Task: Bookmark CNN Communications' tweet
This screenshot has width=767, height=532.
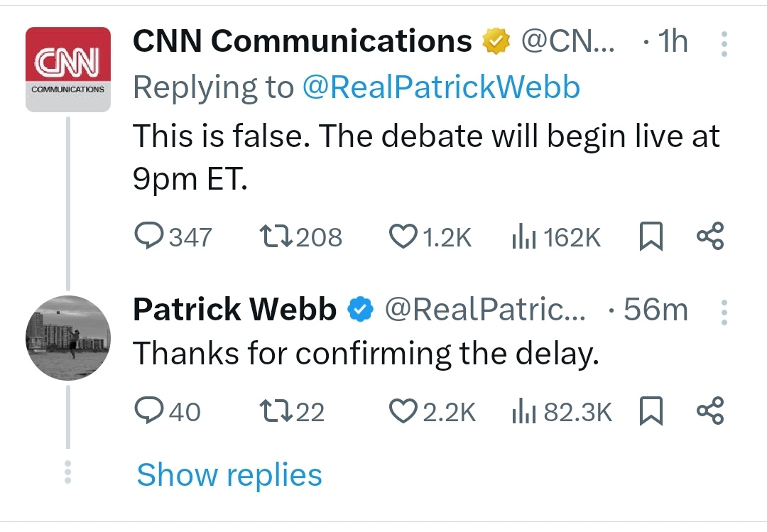Action: click(x=651, y=237)
